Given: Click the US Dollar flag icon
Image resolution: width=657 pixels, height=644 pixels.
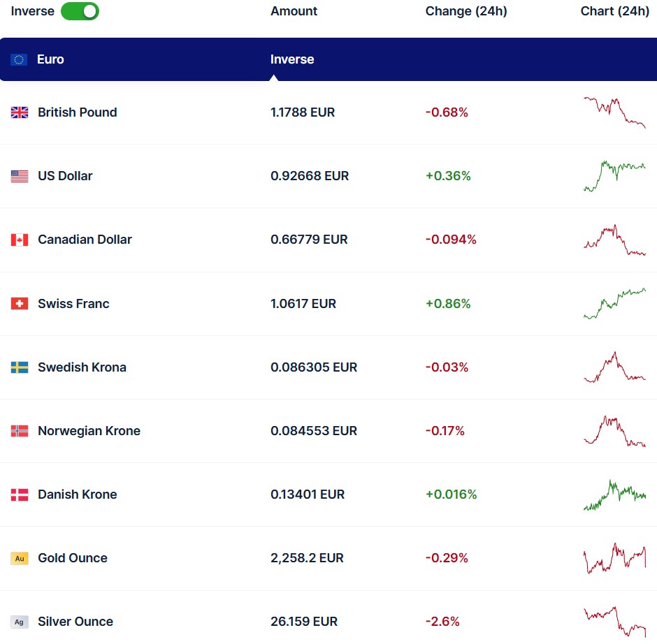Looking at the screenshot, I should pos(20,176).
